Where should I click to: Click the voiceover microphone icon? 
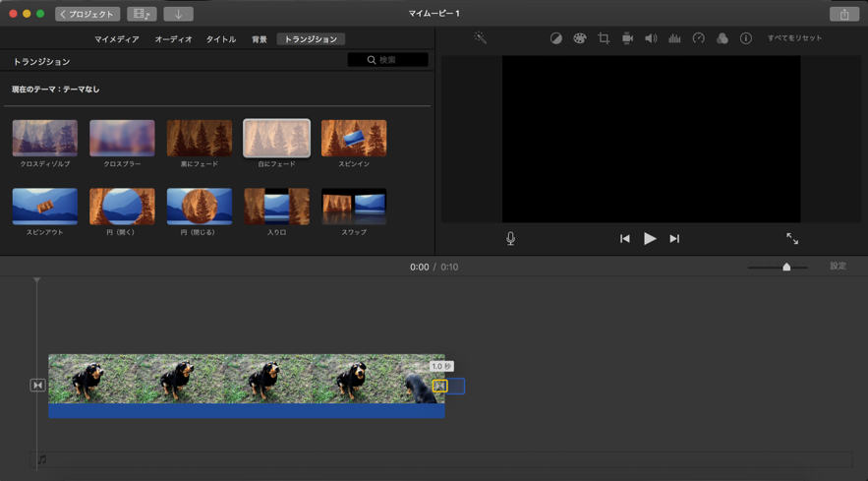tap(510, 238)
